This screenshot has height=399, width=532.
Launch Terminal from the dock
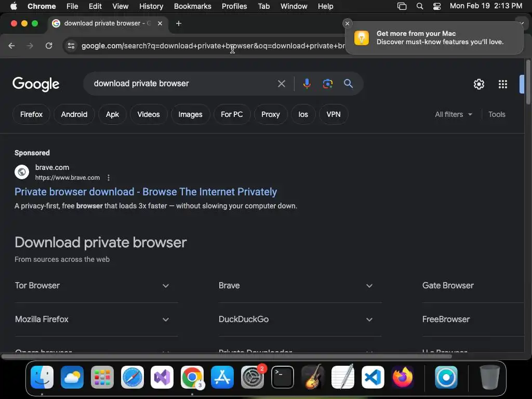283,377
